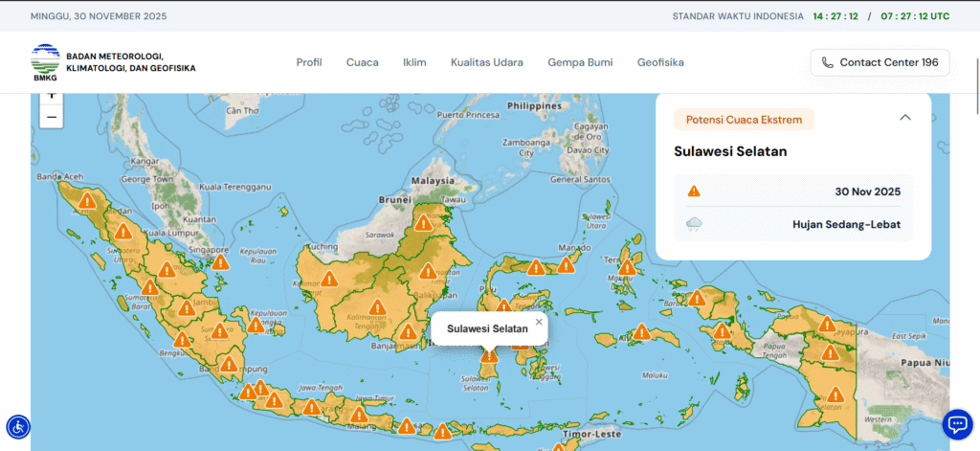Click the Contact Center 196 button
Image resolution: width=980 pixels, height=451 pixels.
[880, 62]
